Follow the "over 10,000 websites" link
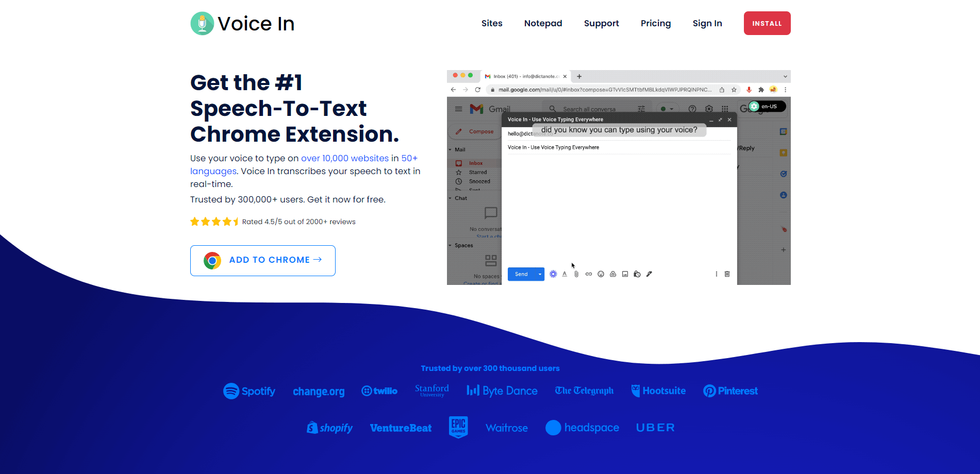Viewport: 980px width, 474px height. [x=345, y=158]
